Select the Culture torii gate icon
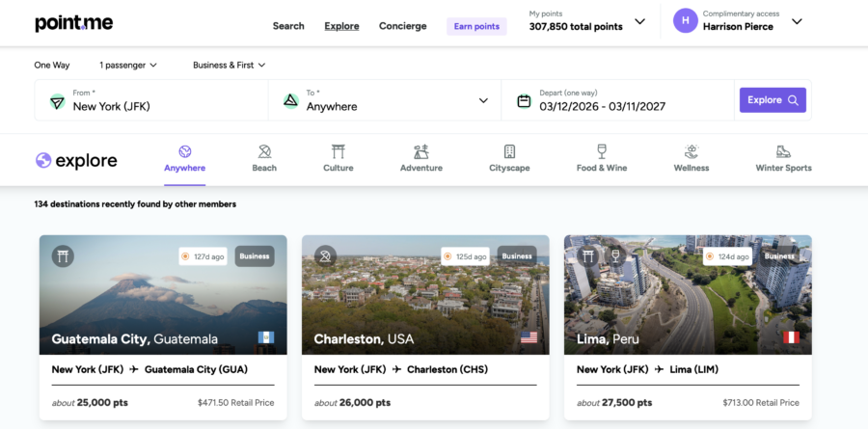 [x=338, y=151]
